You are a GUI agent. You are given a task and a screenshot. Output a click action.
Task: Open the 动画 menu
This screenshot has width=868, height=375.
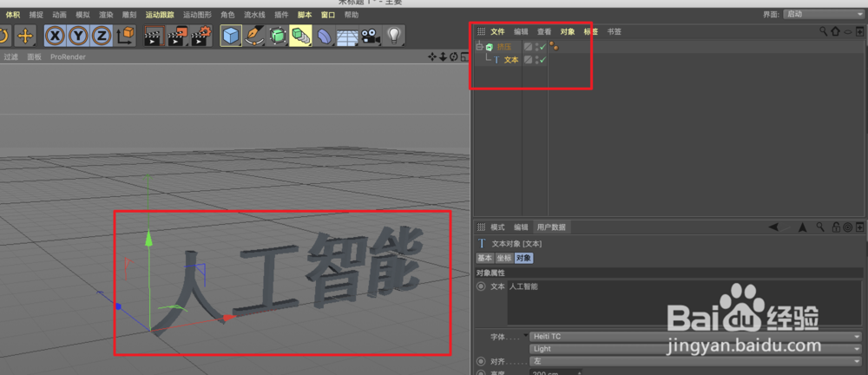click(59, 15)
